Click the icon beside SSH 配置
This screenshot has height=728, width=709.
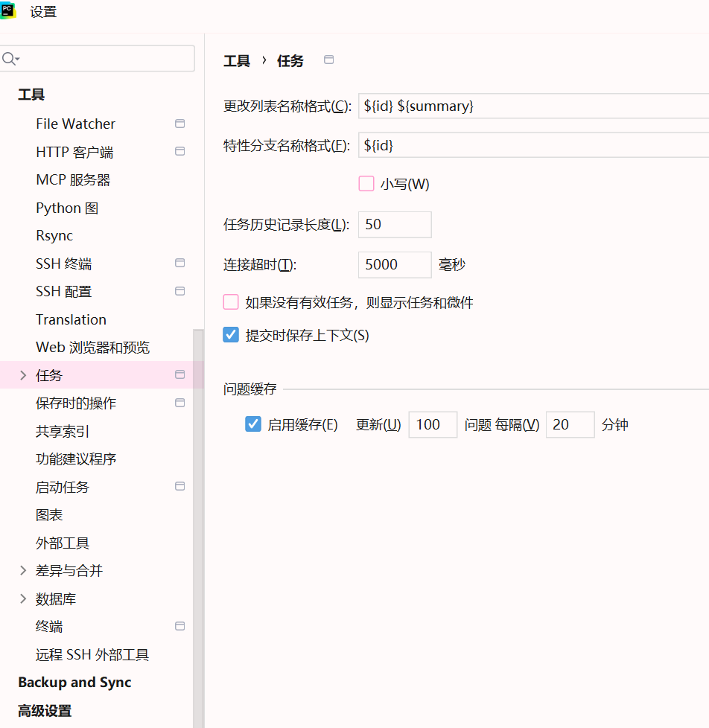[179, 291]
